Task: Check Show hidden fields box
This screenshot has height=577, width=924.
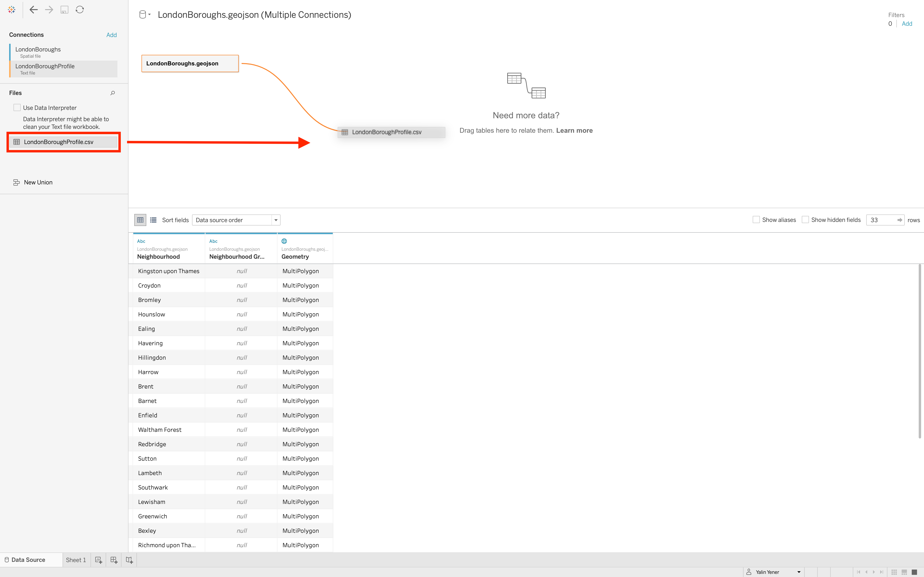Action: click(805, 220)
